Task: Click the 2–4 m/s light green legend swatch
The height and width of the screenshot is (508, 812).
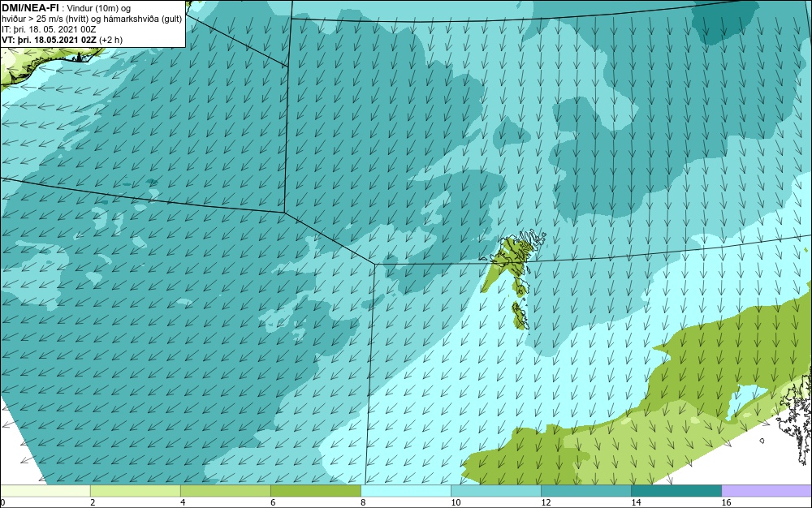Action: [135, 491]
